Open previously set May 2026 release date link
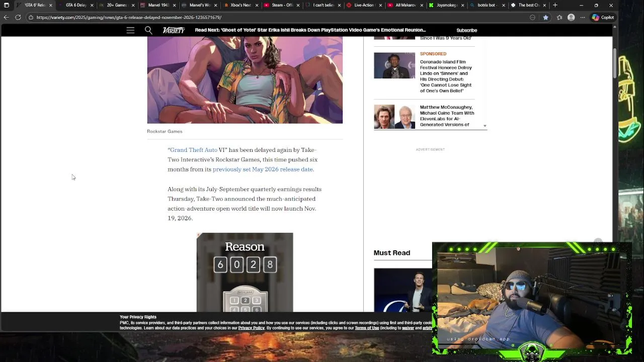The image size is (644, 362). point(263,169)
